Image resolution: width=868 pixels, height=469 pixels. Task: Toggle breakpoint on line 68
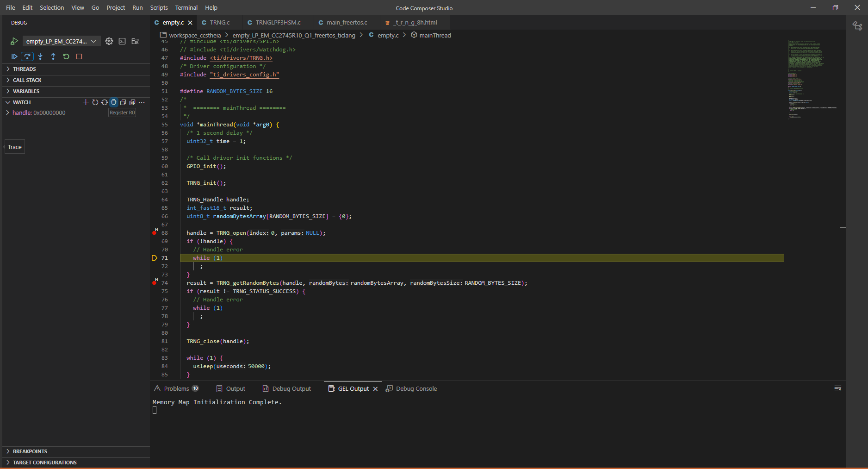[154, 233]
